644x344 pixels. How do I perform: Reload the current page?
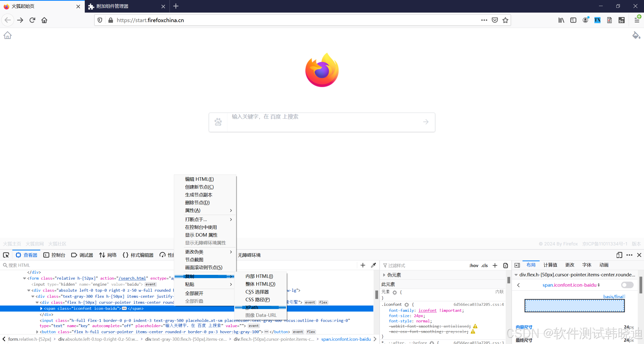[32, 20]
